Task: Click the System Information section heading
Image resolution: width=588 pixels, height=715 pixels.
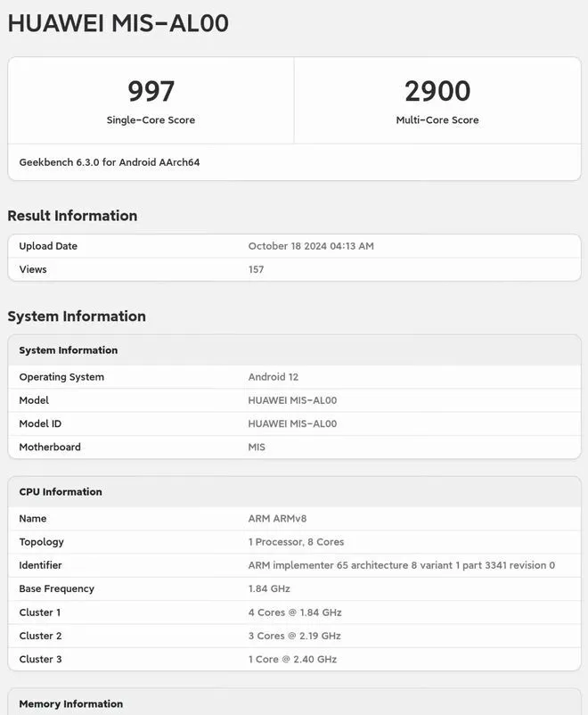Action: [77, 316]
